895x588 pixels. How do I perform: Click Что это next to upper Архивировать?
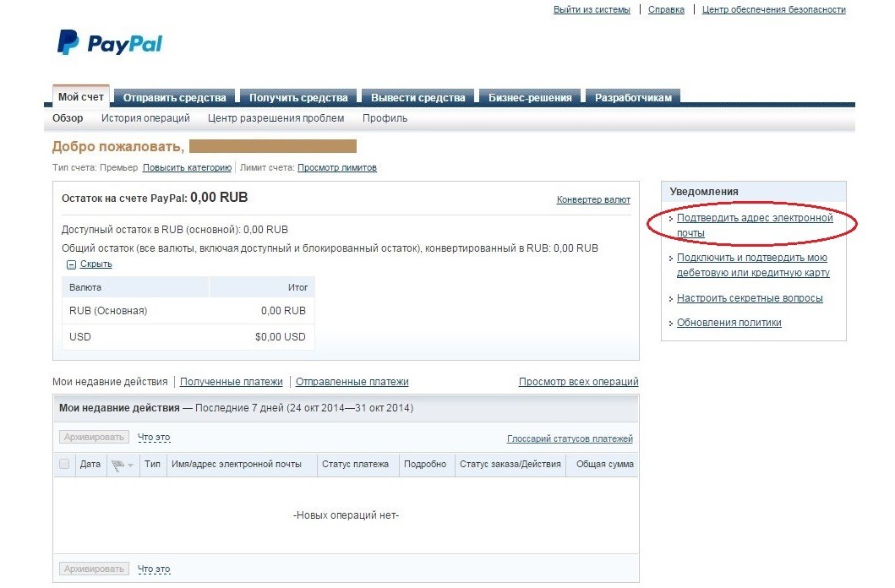[x=154, y=438]
